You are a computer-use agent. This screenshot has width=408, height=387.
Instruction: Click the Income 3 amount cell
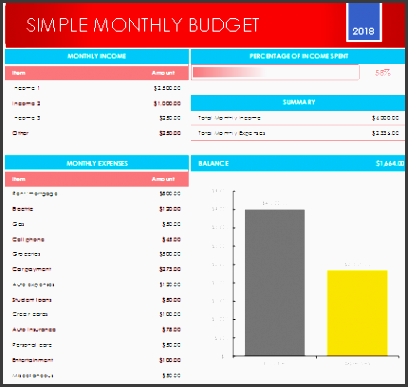170,118
